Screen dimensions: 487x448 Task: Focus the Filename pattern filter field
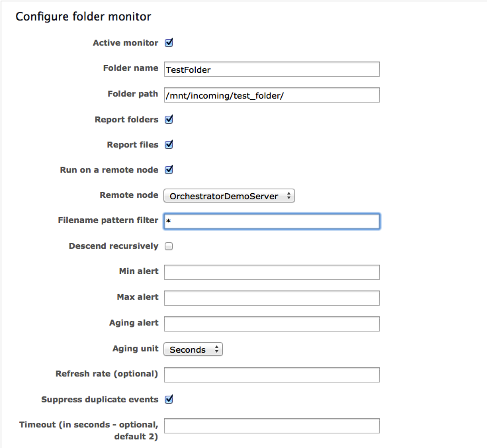point(272,221)
